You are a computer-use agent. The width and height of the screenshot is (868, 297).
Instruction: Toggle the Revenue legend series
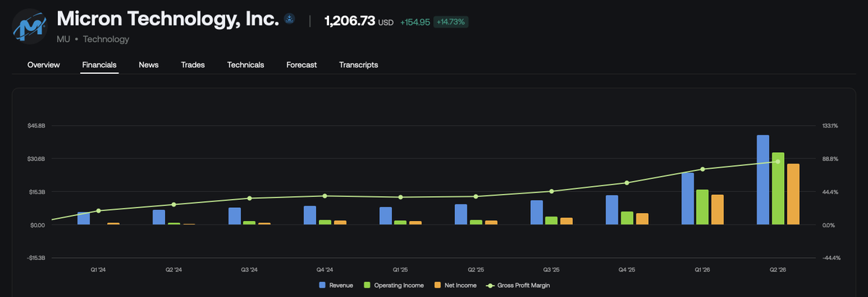coord(336,285)
